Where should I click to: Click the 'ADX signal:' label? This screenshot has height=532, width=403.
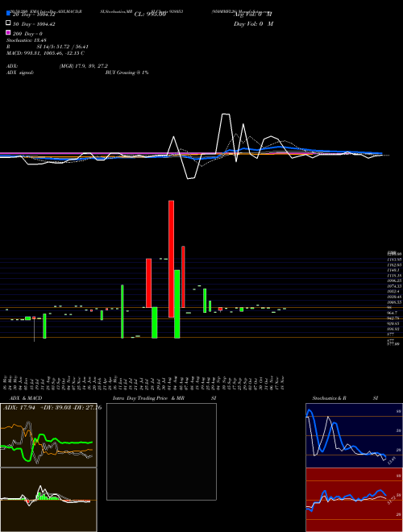[x=20, y=73]
